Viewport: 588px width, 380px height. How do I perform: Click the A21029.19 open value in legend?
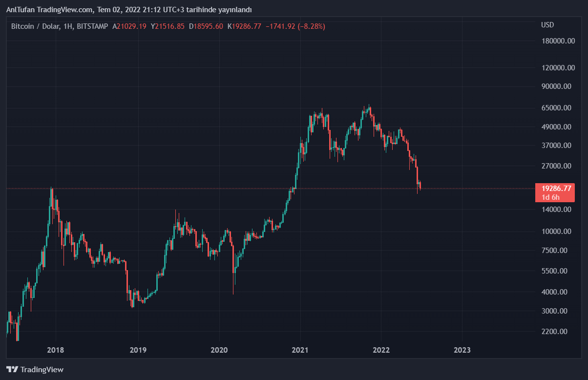point(129,26)
